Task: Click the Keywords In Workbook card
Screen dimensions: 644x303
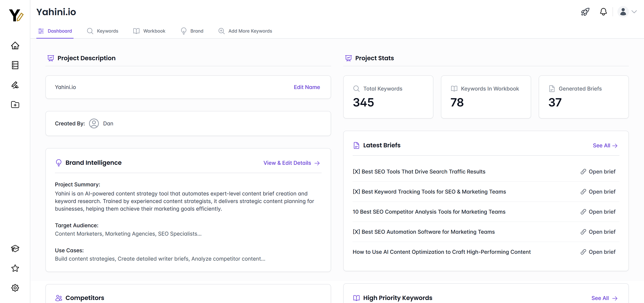Action: tap(486, 97)
